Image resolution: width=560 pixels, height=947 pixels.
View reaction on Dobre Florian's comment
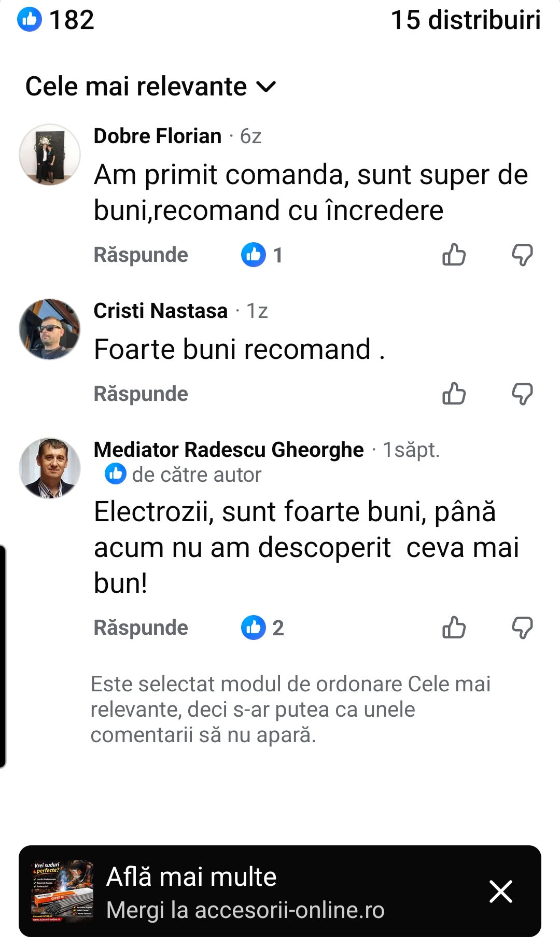(262, 255)
